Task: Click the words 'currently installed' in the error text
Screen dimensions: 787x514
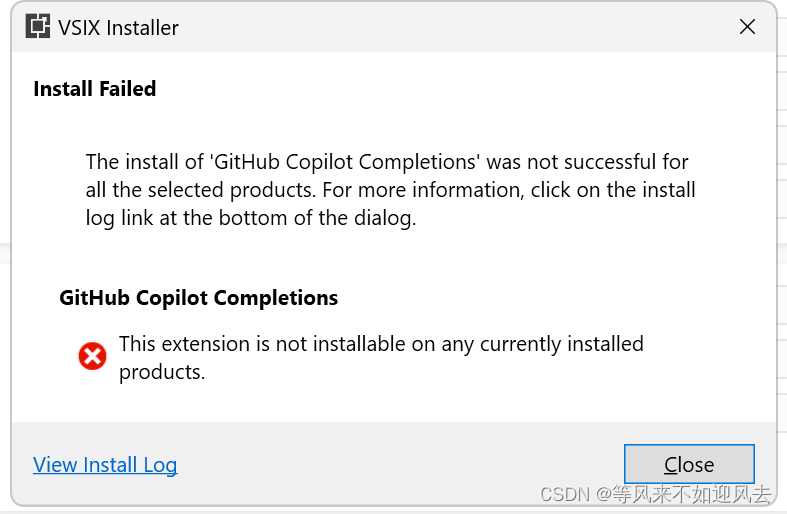Action: point(562,344)
